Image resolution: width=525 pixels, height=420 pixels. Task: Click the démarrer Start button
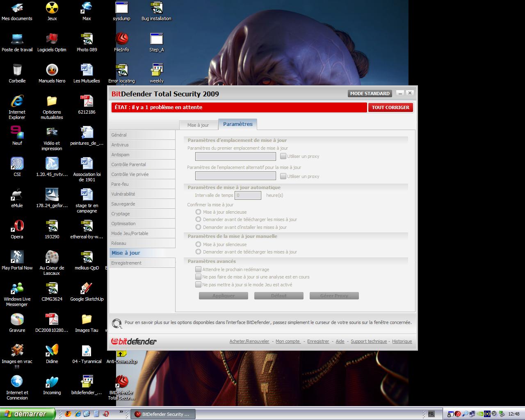point(27,414)
